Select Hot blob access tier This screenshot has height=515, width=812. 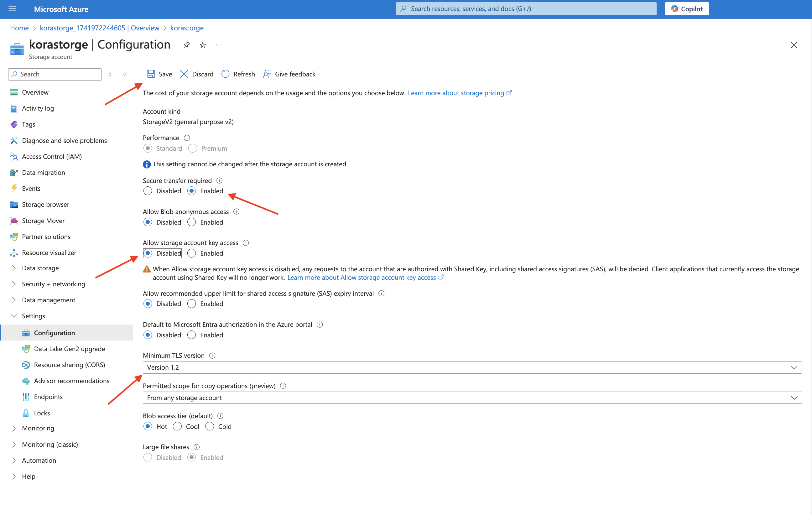click(x=148, y=427)
